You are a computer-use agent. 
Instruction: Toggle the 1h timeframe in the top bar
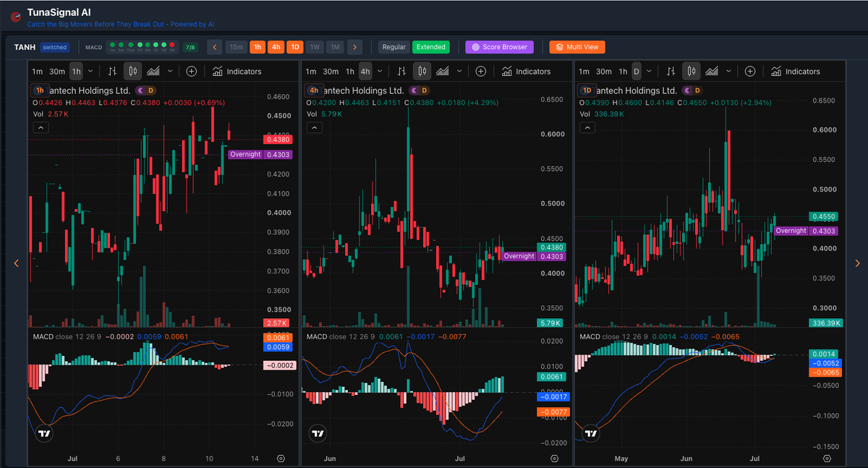[x=257, y=47]
